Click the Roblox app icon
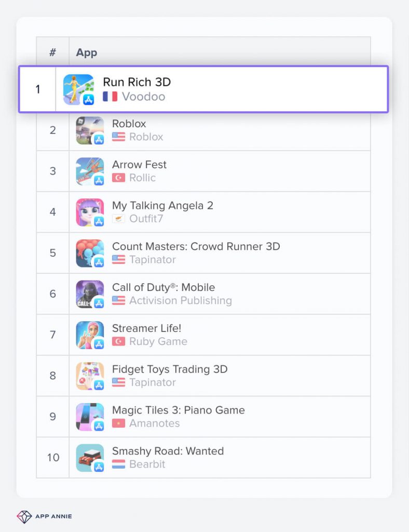409x532 pixels. tap(89, 130)
